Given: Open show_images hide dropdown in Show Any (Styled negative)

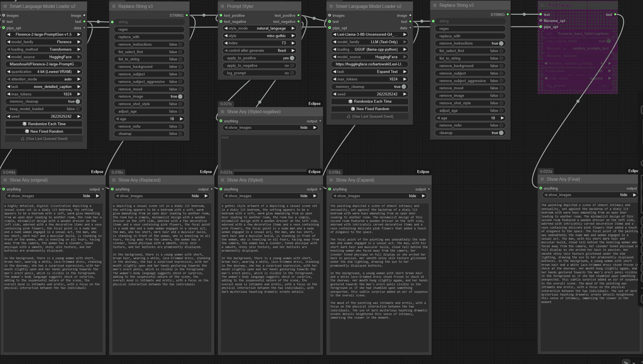Looking at the screenshot, I should pyautogui.click(x=270, y=128).
